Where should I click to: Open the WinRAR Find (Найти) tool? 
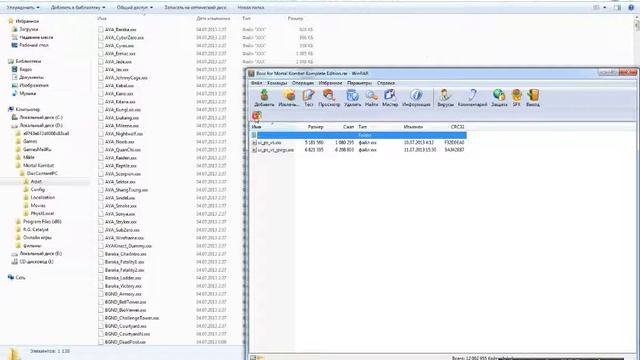pos(371,98)
